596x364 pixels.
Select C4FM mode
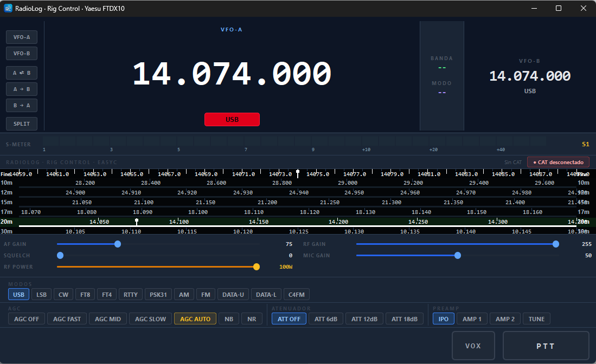[297, 295]
